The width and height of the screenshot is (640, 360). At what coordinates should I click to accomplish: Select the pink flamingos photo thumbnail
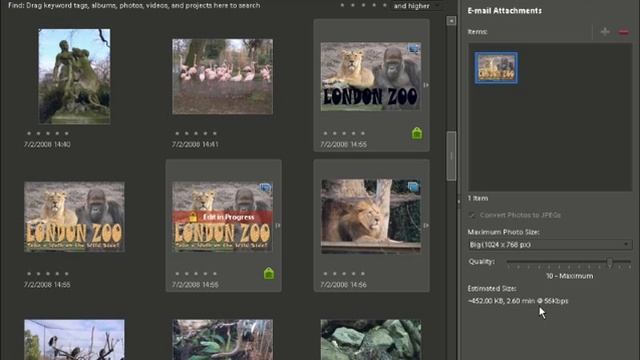(x=222, y=76)
